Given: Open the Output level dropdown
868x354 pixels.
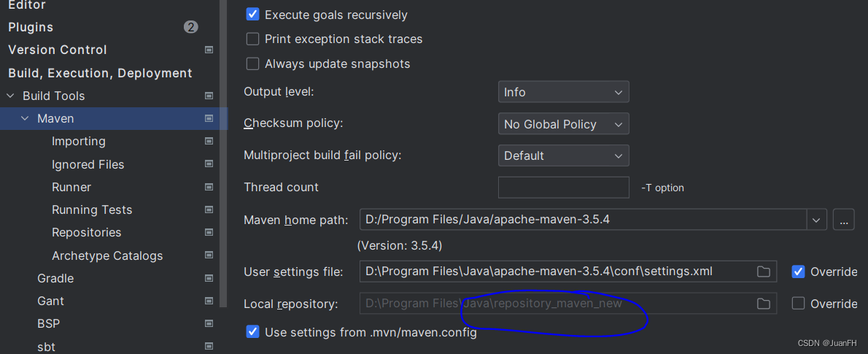Looking at the screenshot, I should coord(564,92).
